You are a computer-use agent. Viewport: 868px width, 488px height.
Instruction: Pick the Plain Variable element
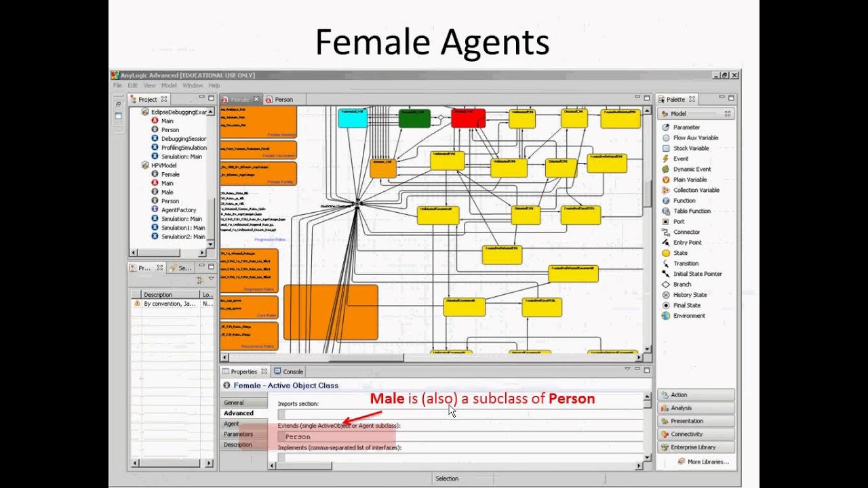click(x=690, y=180)
